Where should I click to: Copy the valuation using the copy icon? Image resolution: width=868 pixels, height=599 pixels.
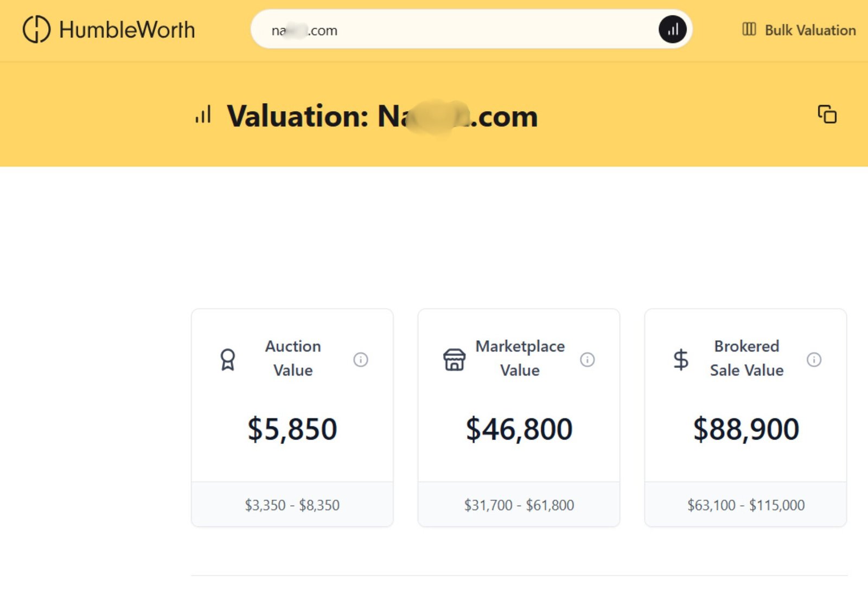click(x=827, y=114)
